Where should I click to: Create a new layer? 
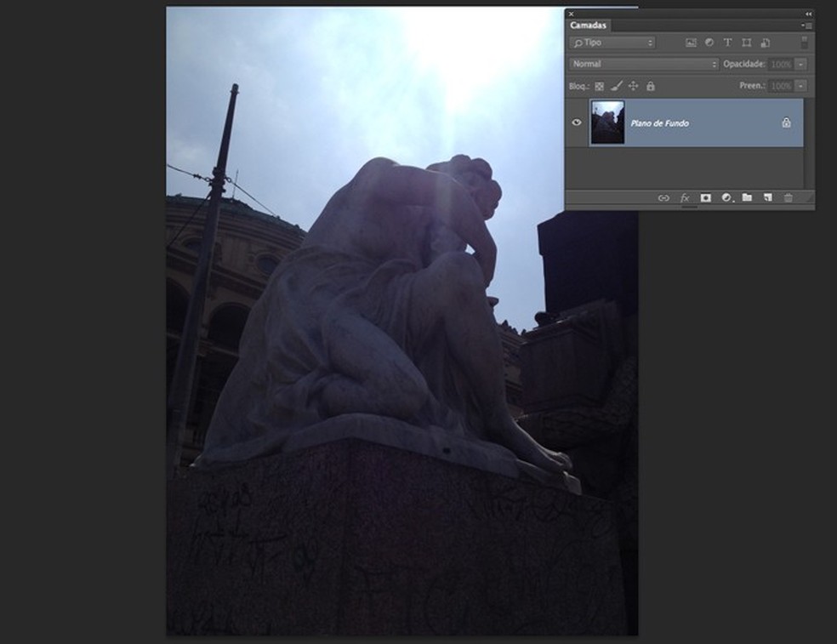767,198
